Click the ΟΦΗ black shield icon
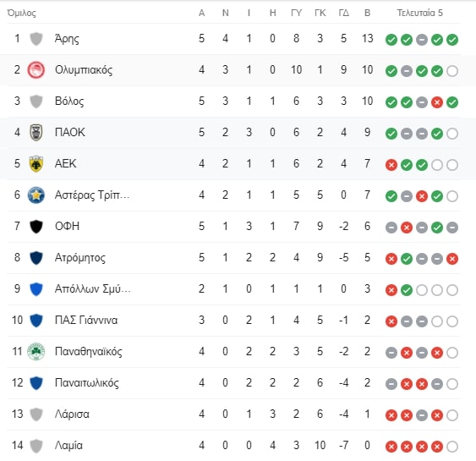Screen dimensions: 476x461 pos(36,227)
